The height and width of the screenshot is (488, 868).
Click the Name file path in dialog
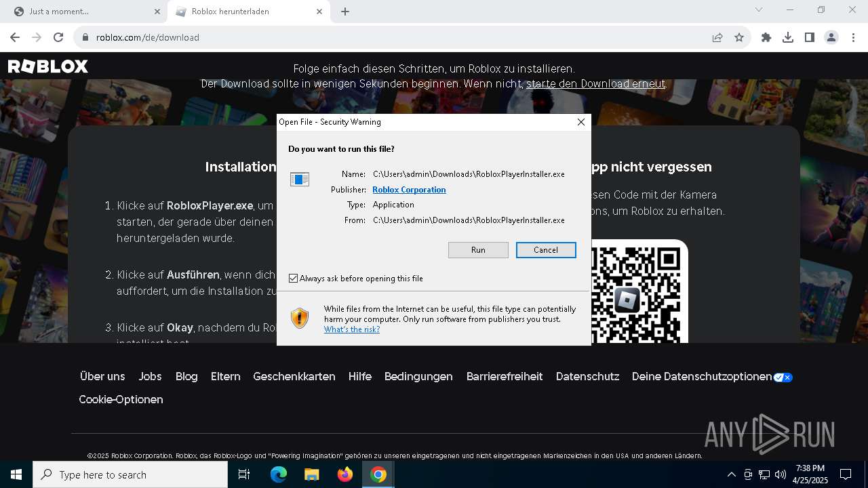pyautogui.click(x=469, y=174)
